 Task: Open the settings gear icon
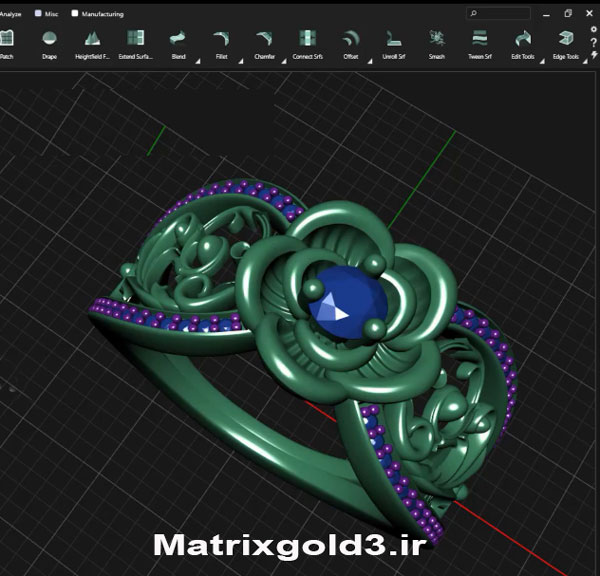(593, 29)
